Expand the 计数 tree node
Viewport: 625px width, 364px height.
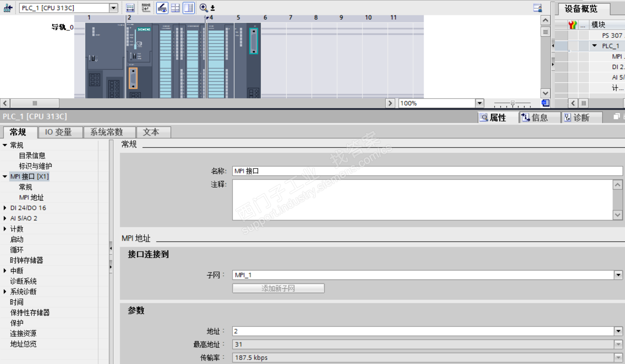[5, 229]
